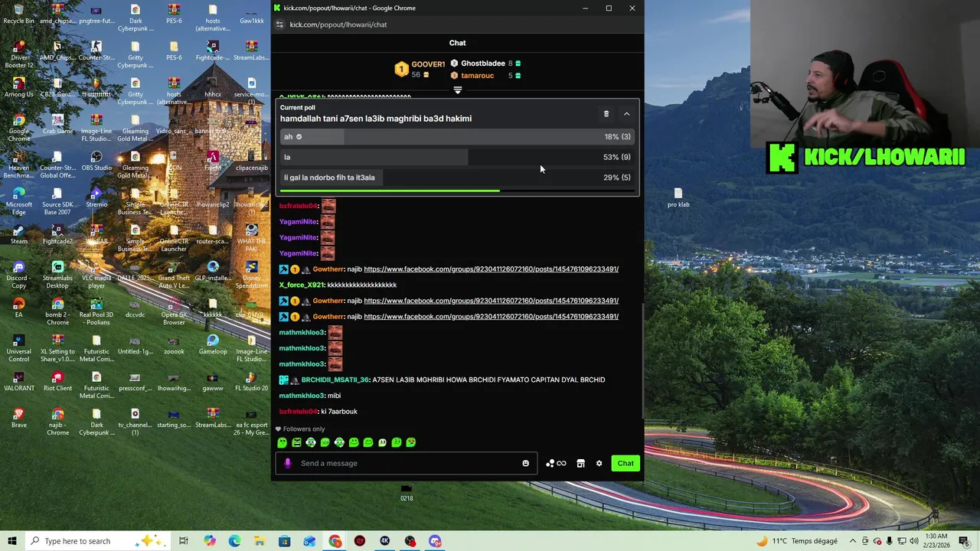Click the purple microphone icon in message box
Screen dimensions: 980x551
pyautogui.click(x=288, y=463)
